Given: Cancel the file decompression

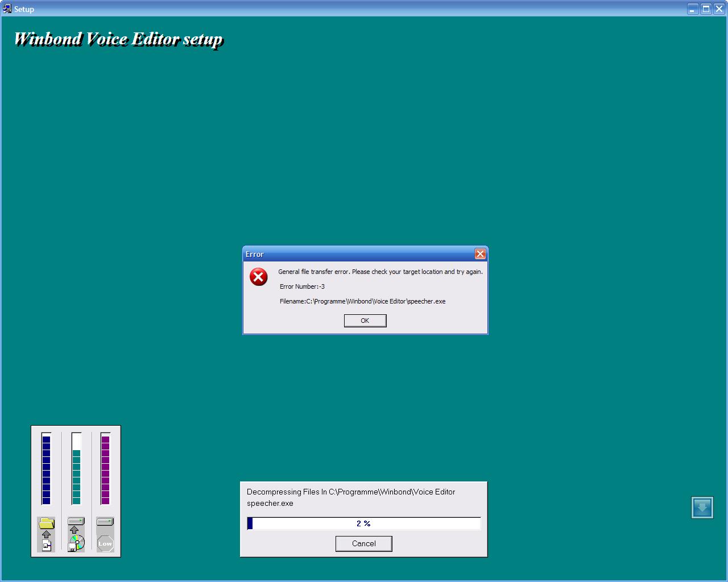Looking at the screenshot, I should pyautogui.click(x=363, y=544).
